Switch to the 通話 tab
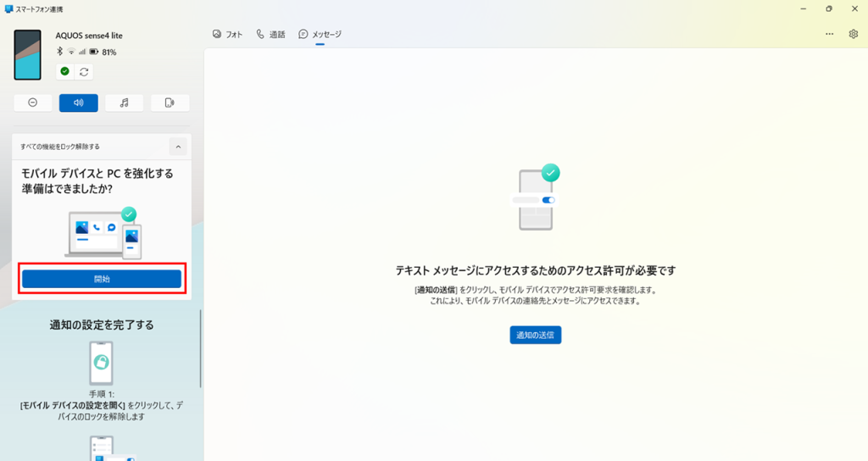Image resolution: width=868 pixels, height=461 pixels. (270, 34)
